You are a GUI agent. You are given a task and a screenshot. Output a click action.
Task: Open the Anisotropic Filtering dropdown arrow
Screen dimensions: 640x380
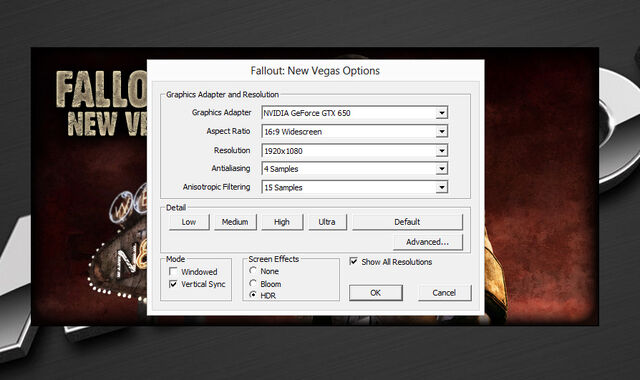pyautogui.click(x=442, y=187)
